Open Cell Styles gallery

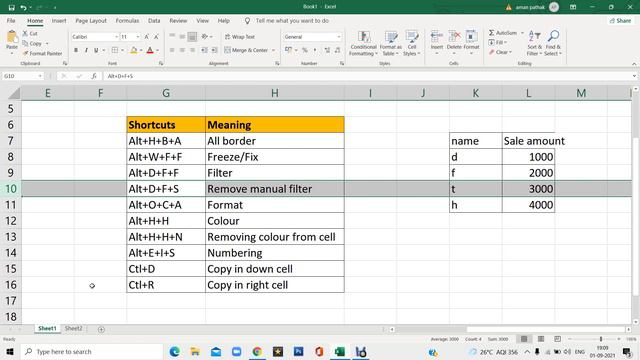coord(411,43)
